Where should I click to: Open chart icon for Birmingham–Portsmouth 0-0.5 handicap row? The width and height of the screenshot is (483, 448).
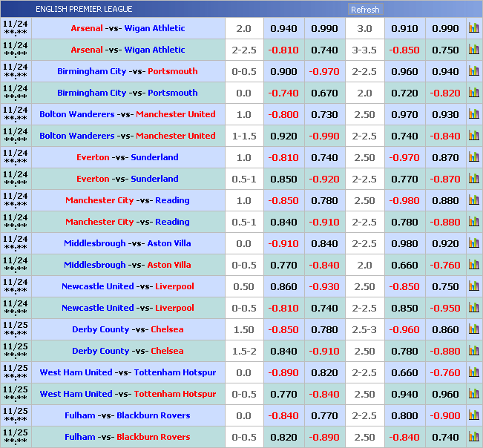pyautogui.click(x=473, y=71)
